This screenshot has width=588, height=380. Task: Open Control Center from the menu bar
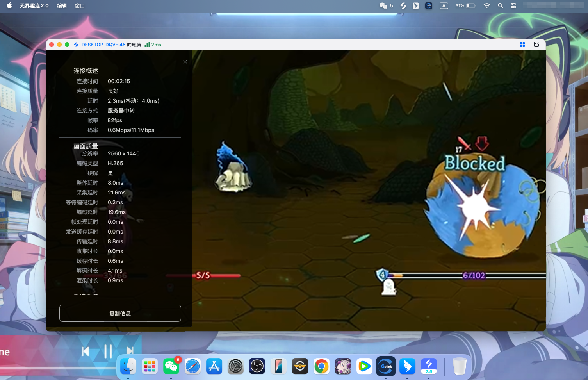click(513, 5)
